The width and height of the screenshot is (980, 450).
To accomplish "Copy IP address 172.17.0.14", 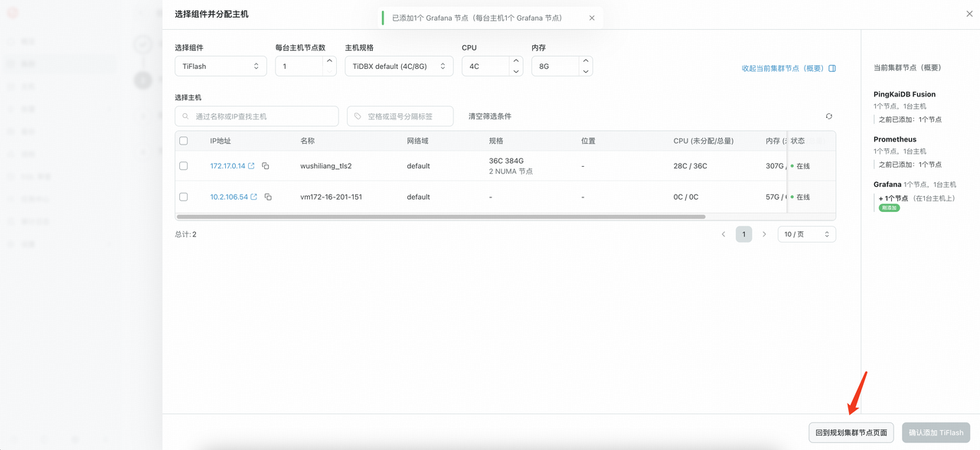I will tap(266, 166).
